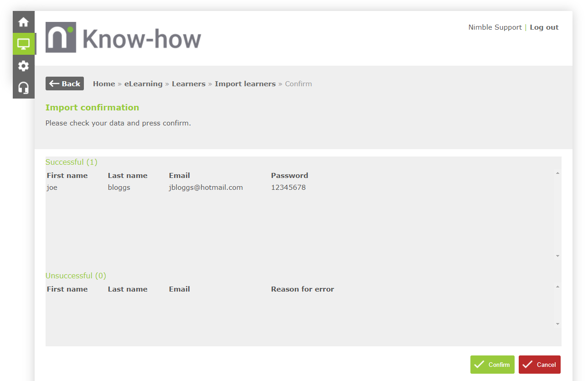
Task: Click the 'Reason for error' column header
Action: click(303, 289)
